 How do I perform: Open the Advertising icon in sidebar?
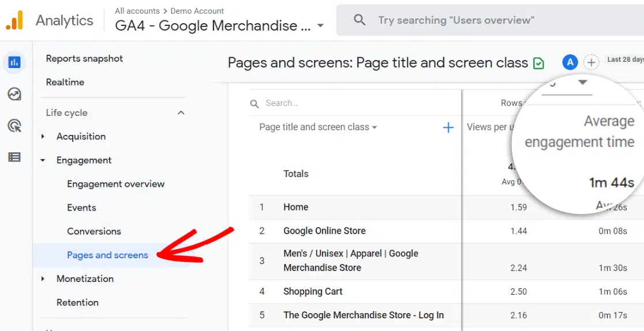(x=14, y=126)
